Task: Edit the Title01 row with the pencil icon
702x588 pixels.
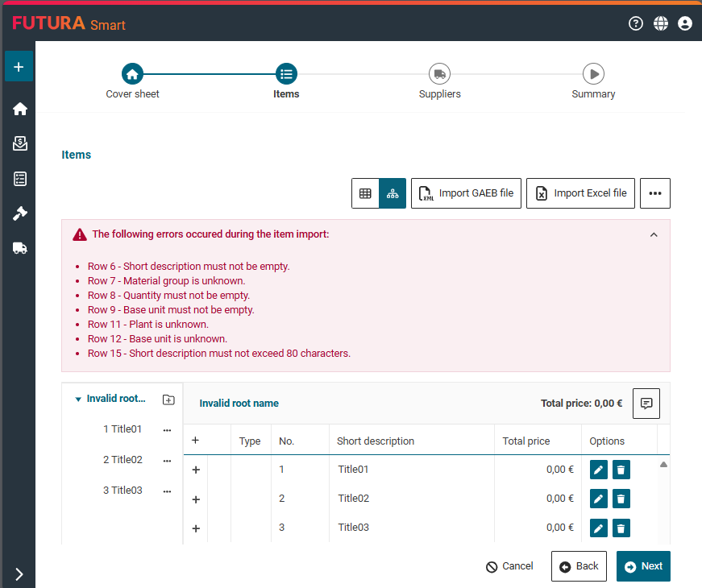Action: [598, 470]
